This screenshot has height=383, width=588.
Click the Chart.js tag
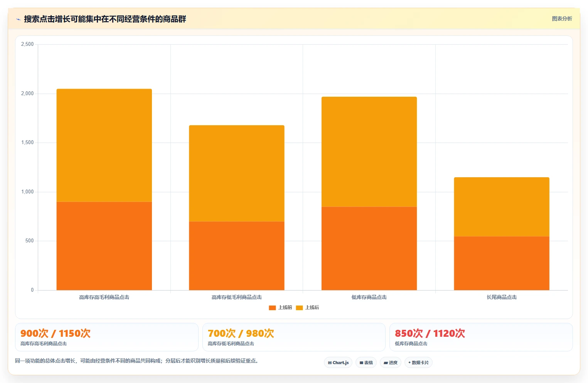338,363
